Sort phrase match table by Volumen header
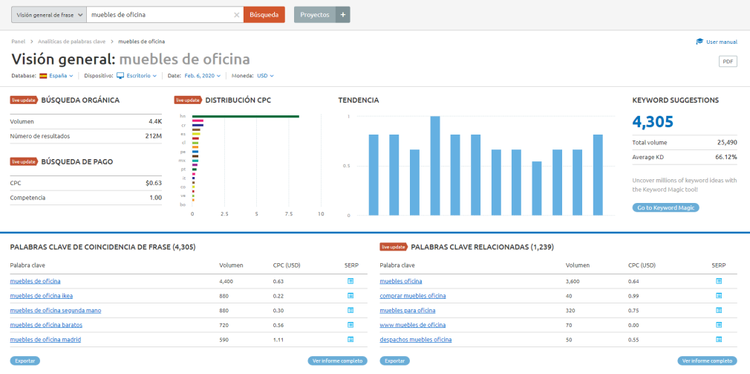Screen dimensions: 750x374 tap(231, 265)
